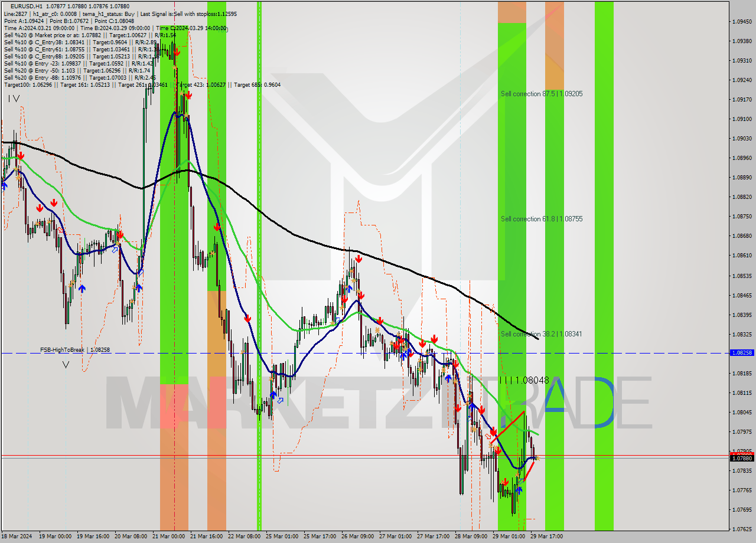Click the 'Sell correction 38.2 | 1.08341' label
Screen dimensions: 756x543
click(541, 334)
